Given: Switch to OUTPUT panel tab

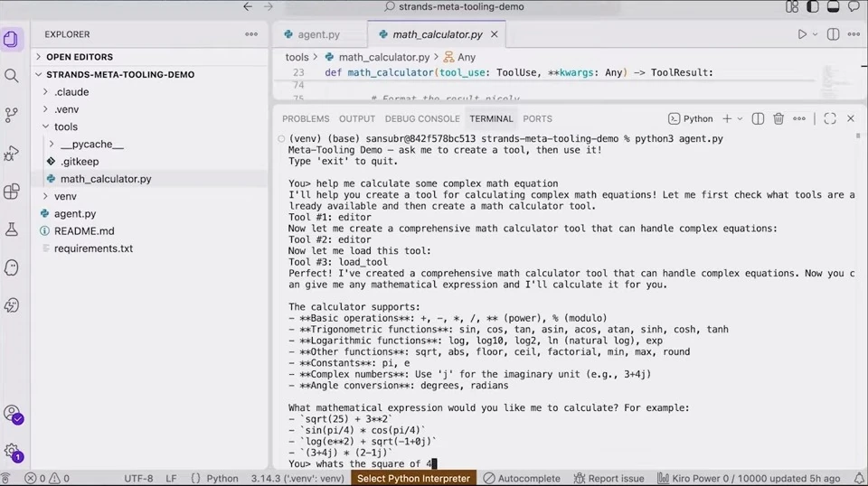Looking at the screenshot, I should click(x=357, y=119).
